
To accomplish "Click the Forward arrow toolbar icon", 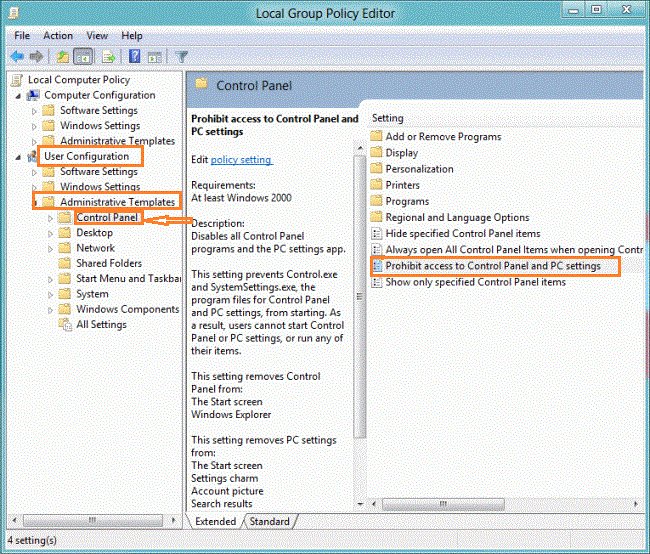I will (36, 56).
